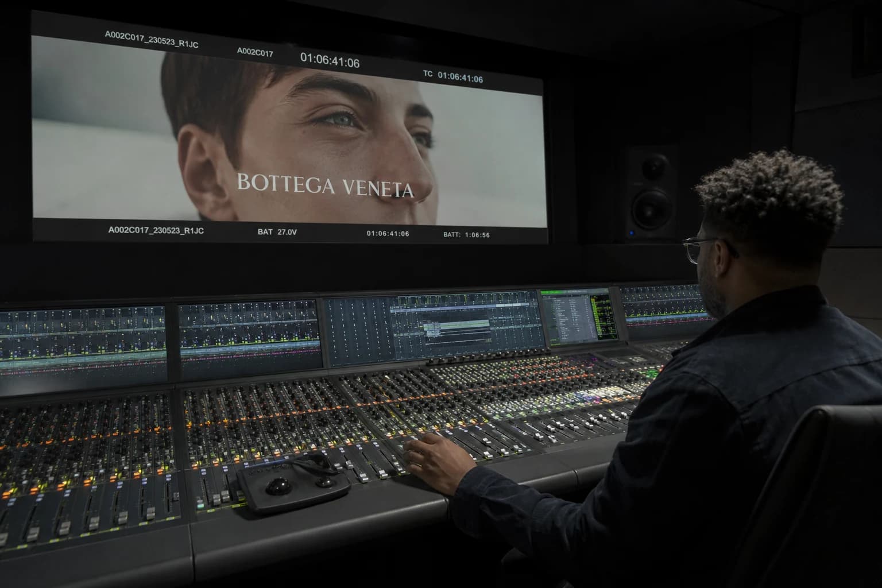Click the TC 01:06:41:06 readout
Screen dimensions: 882x588
click(x=452, y=76)
